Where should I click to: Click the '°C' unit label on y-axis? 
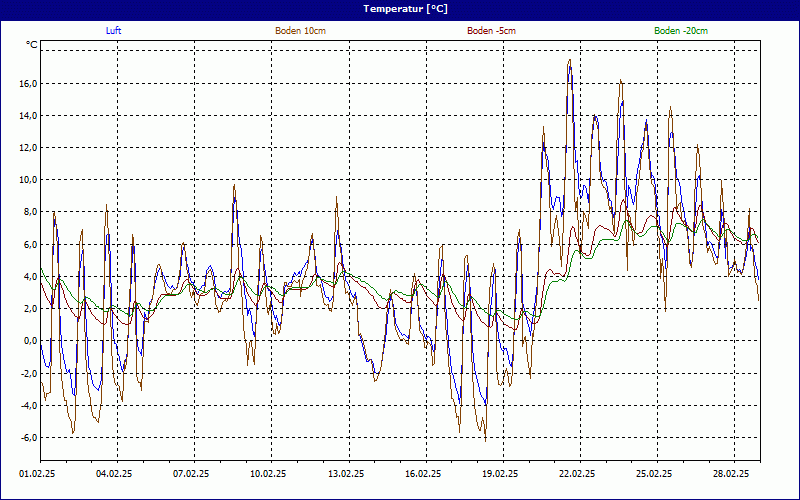pyautogui.click(x=32, y=45)
